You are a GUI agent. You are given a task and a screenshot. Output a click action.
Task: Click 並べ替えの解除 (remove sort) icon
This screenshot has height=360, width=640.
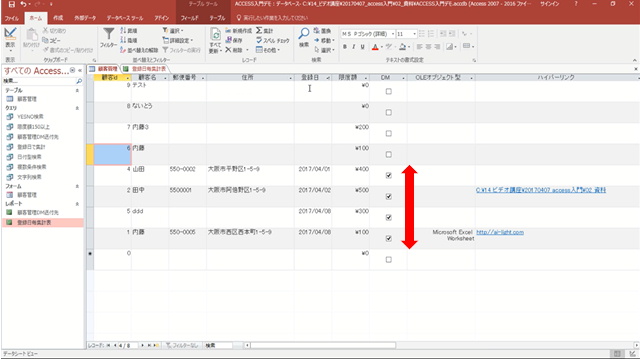point(123,50)
